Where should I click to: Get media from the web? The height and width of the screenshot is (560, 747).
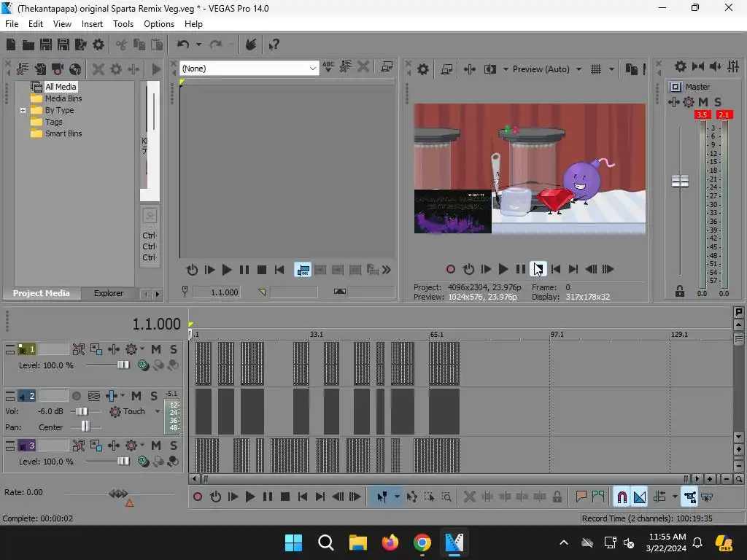pos(75,69)
